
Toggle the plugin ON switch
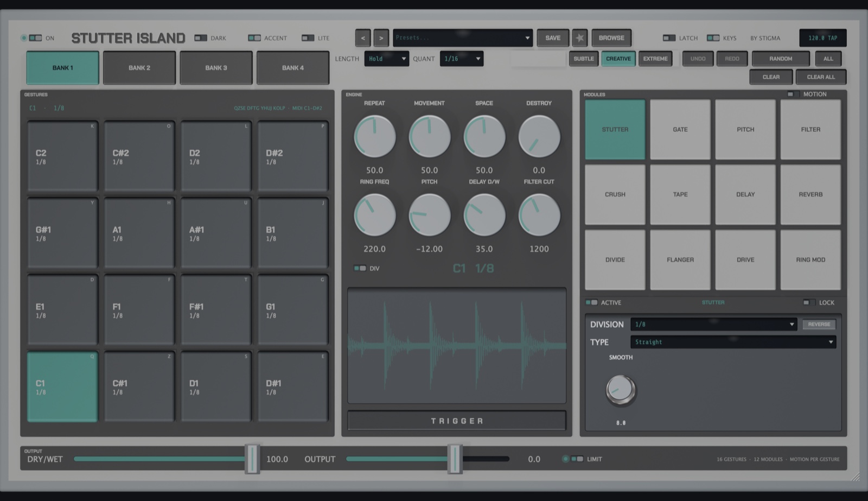[35, 38]
